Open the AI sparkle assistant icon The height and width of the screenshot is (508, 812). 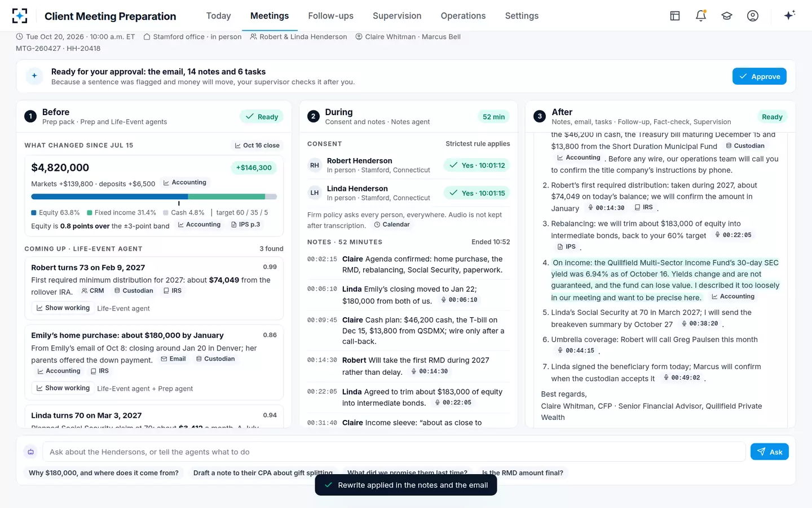789,15
